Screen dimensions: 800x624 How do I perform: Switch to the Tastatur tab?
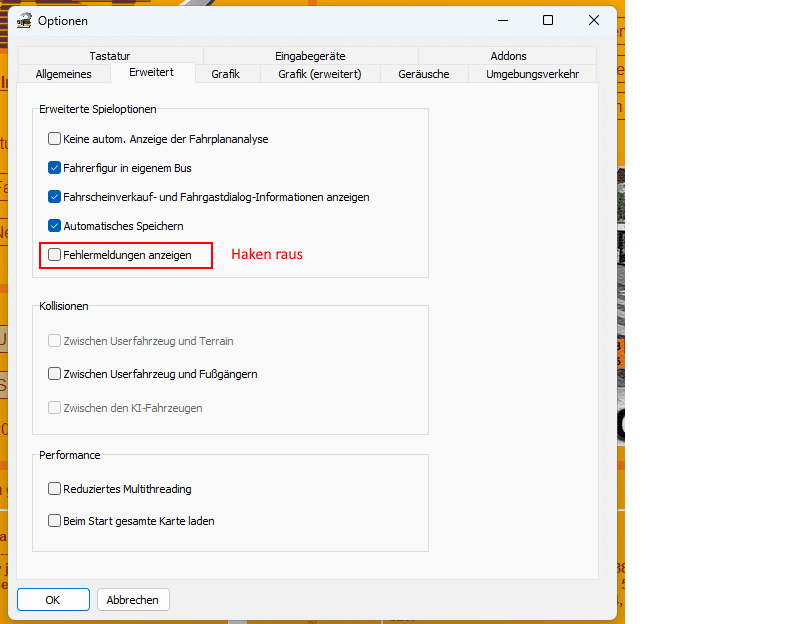point(110,56)
